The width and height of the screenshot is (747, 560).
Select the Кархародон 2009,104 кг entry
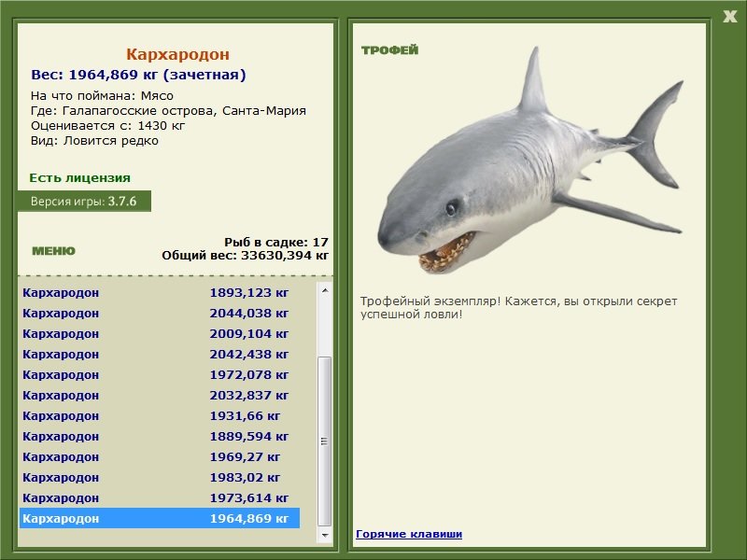pos(159,333)
